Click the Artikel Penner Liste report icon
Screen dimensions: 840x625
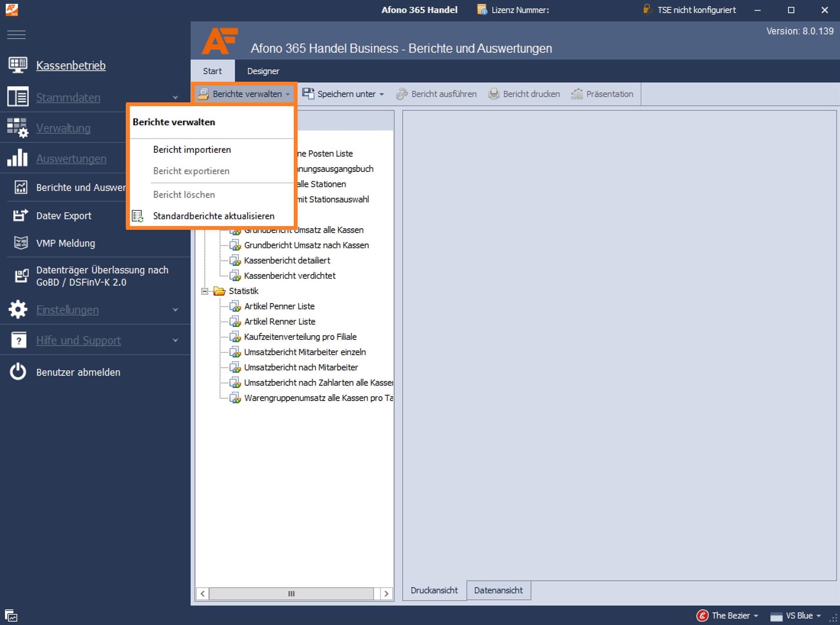[x=235, y=306]
